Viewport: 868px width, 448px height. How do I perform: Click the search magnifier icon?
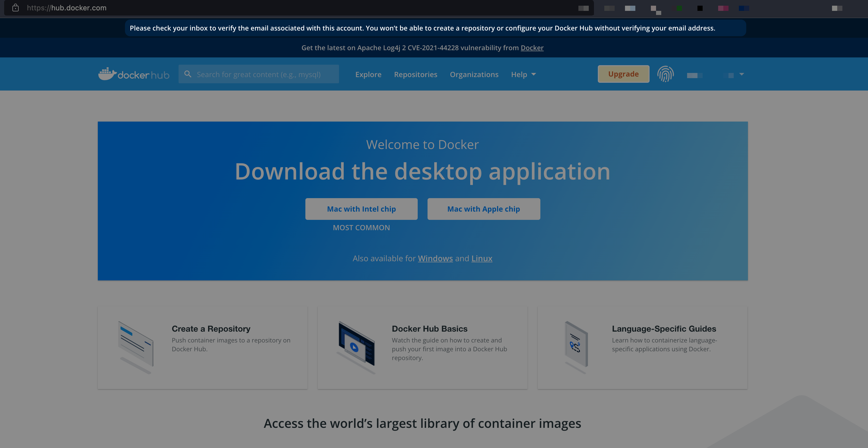point(188,74)
